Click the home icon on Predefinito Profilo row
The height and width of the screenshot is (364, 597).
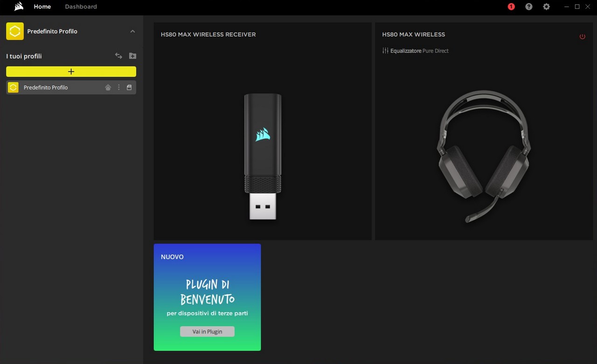coord(108,88)
